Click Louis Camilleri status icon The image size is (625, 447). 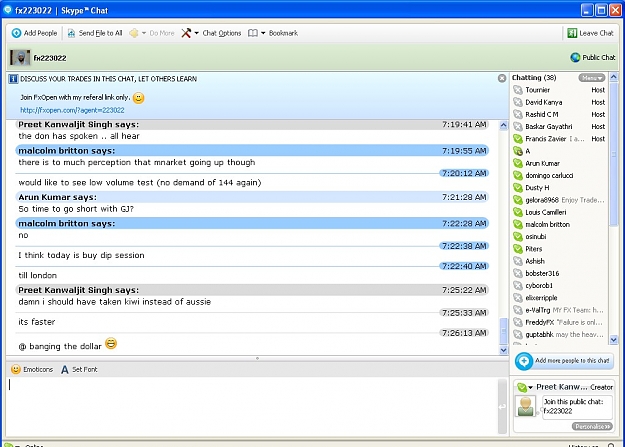tap(518, 212)
